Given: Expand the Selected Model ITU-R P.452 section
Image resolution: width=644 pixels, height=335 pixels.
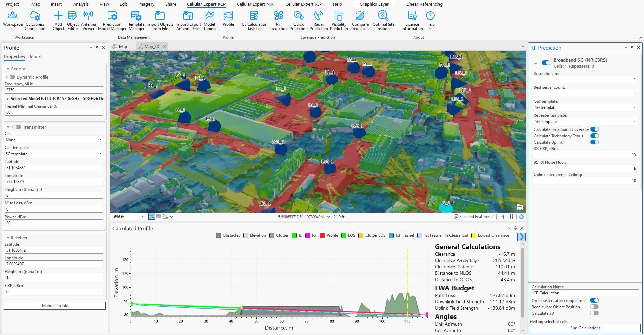Looking at the screenshot, I should coord(7,99).
